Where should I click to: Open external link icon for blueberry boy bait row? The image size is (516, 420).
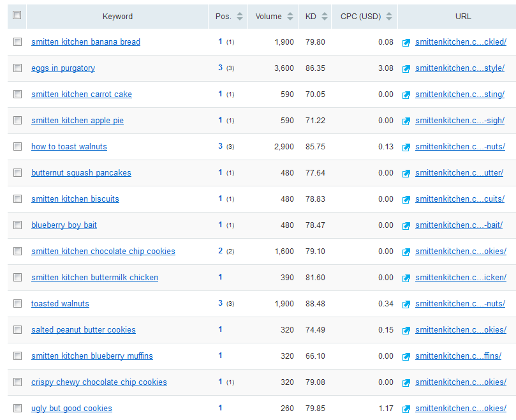click(406, 226)
